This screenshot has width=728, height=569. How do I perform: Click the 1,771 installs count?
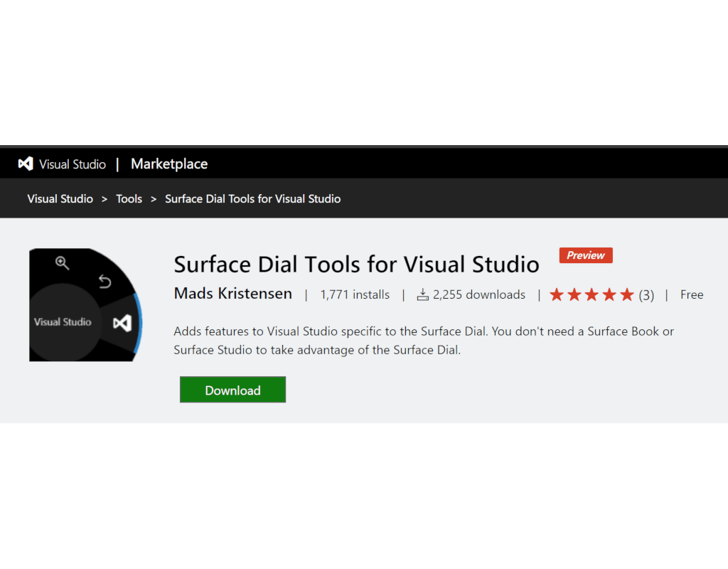[x=355, y=294]
